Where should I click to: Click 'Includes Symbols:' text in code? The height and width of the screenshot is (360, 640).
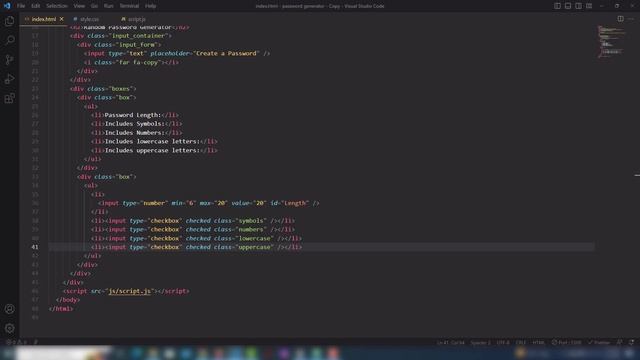click(x=134, y=124)
